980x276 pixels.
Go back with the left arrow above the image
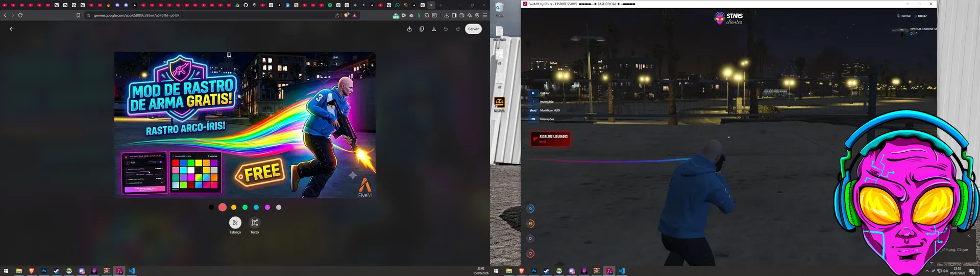pyautogui.click(x=12, y=29)
